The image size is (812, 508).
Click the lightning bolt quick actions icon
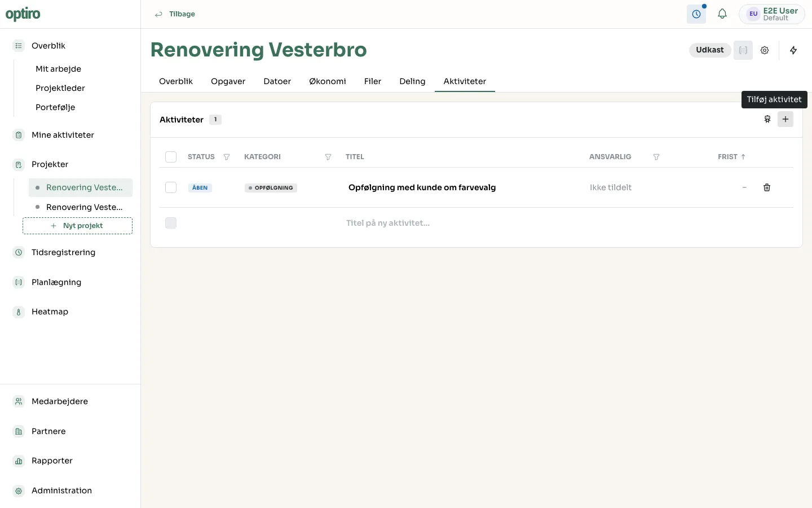coord(793,50)
